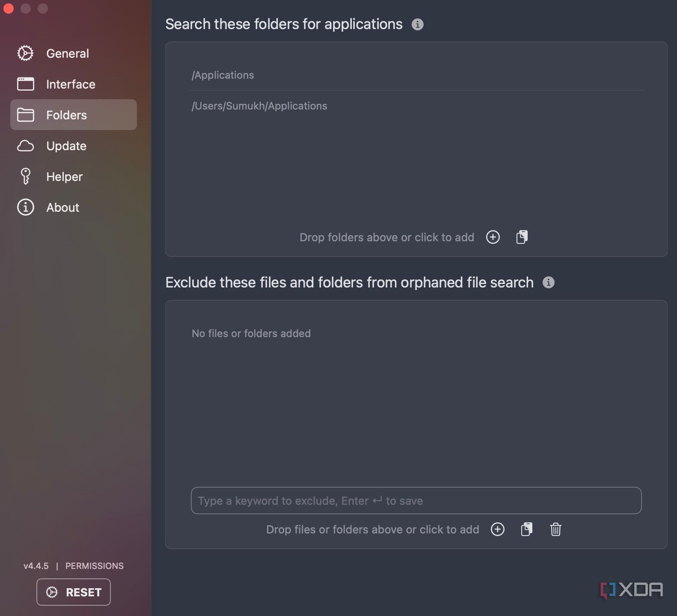677x616 pixels.
Task: Click the Update cloud icon
Action: [25, 146]
